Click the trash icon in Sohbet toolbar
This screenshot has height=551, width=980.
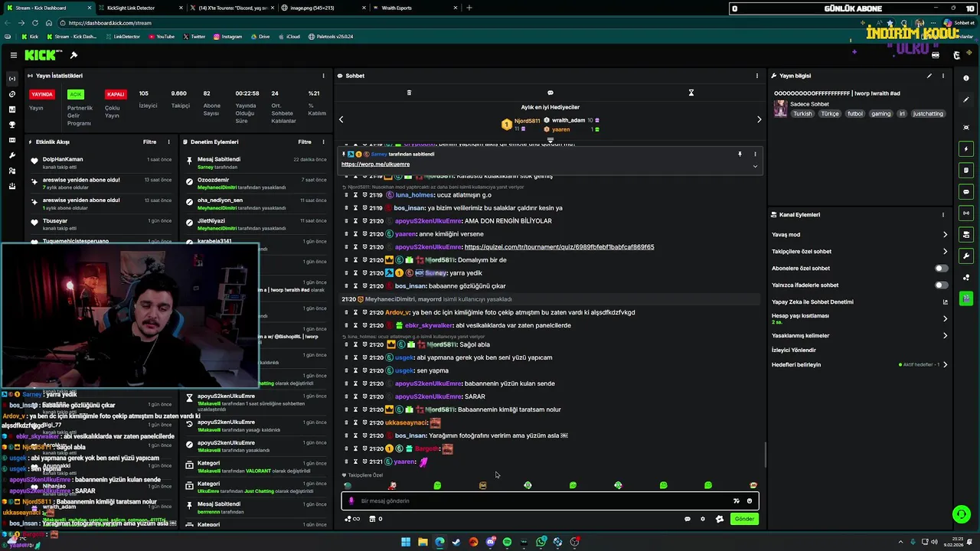409,93
